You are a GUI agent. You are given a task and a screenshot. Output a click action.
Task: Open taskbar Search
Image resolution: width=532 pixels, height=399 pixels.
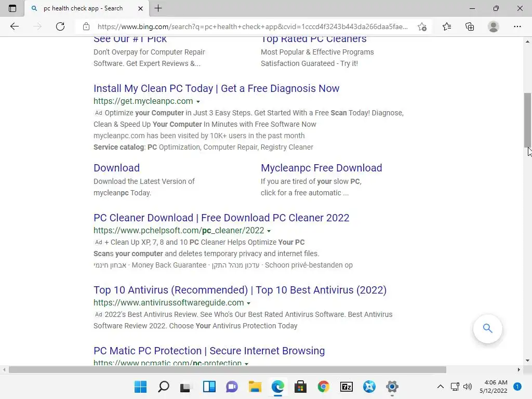pyautogui.click(x=164, y=387)
